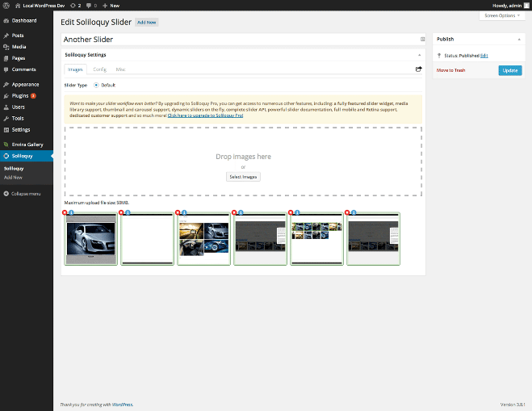Screen dimensions: 532x411
Task: Click the Select Images button
Action: pos(243,177)
